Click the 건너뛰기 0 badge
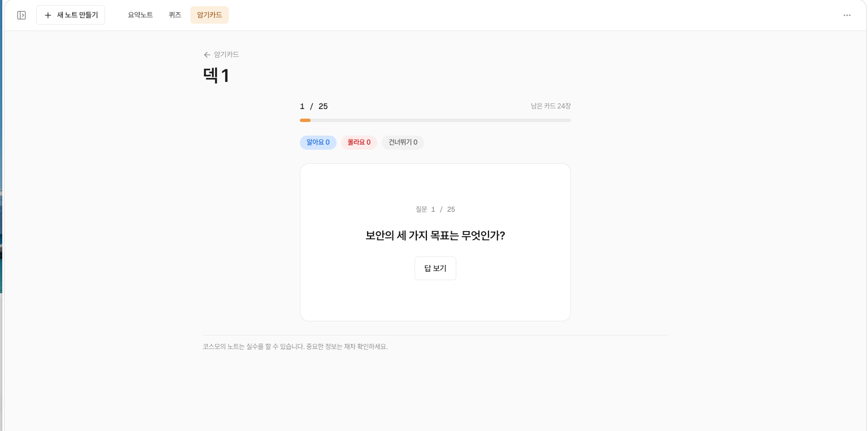The height and width of the screenshot is (431, 868). (403, 142)
